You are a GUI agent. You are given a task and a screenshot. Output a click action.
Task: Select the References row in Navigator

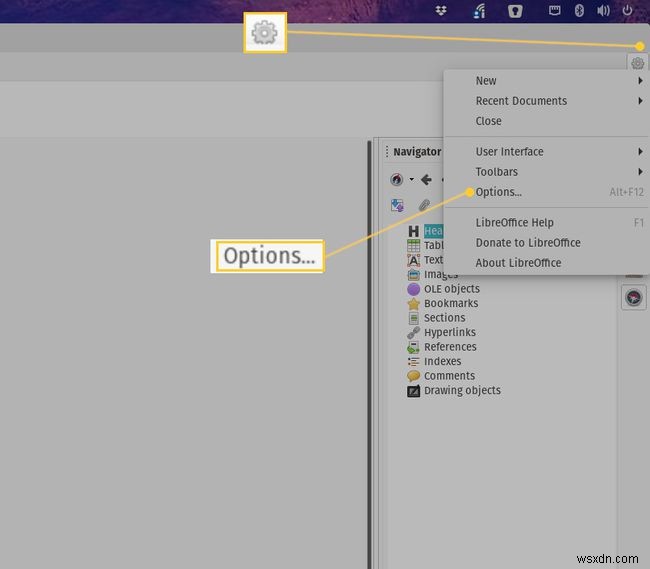[x=442, y=347]
